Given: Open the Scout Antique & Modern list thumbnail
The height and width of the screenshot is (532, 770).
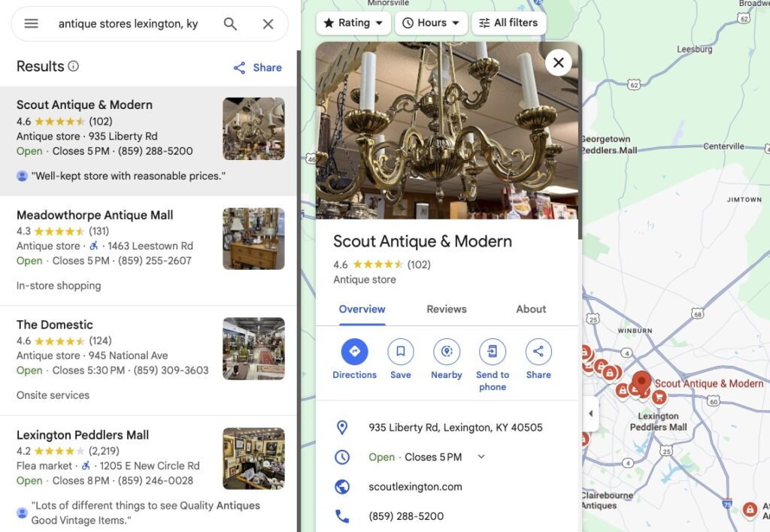Looking at the screenshot, I should point(253,128).
